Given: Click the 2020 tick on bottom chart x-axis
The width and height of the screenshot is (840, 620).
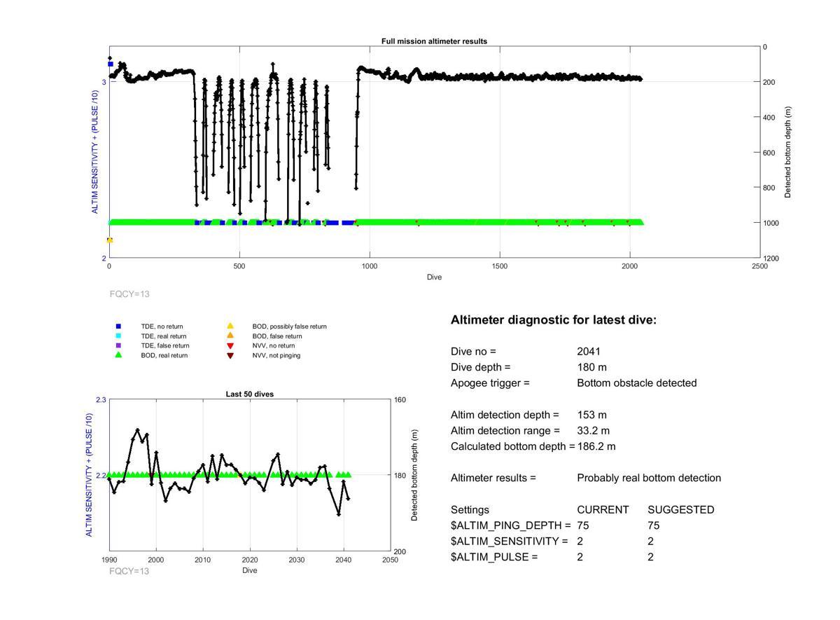Looking at the screenshot, I should (250, 560).
